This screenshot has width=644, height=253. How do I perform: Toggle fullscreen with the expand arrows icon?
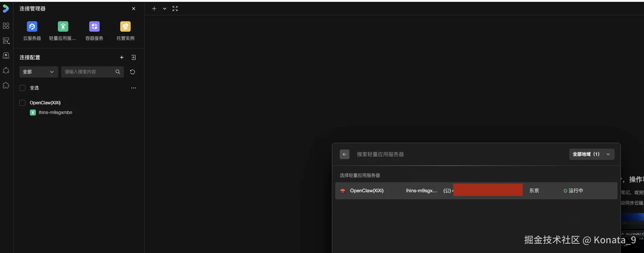pos(175,9)
